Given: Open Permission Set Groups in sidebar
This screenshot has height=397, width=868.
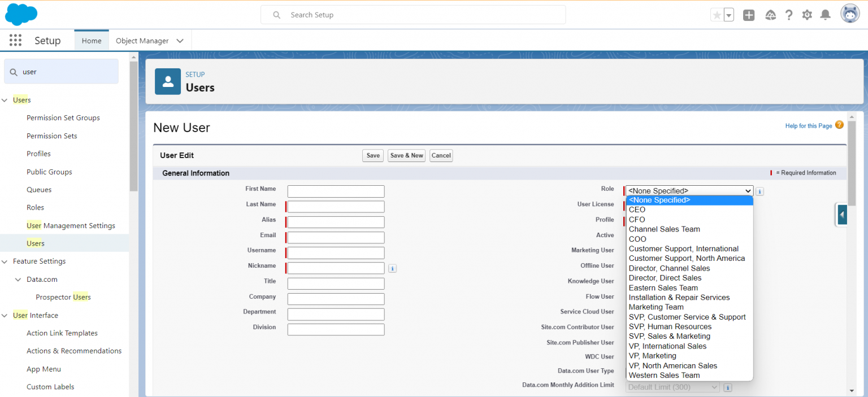Looking at the screenshot, I should (63, 118).
